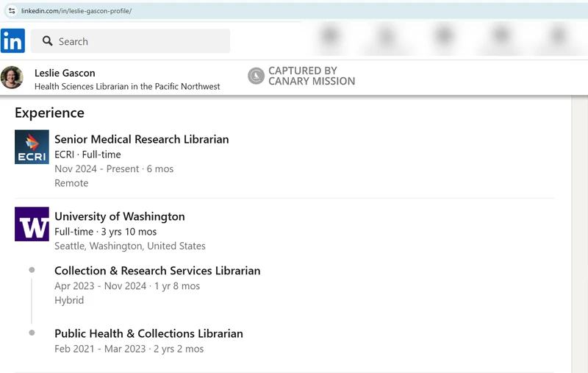The height and width of the screenshot is (373, 588).
Task: Click the LinkedIn home logo
Action: pos(12,41)
